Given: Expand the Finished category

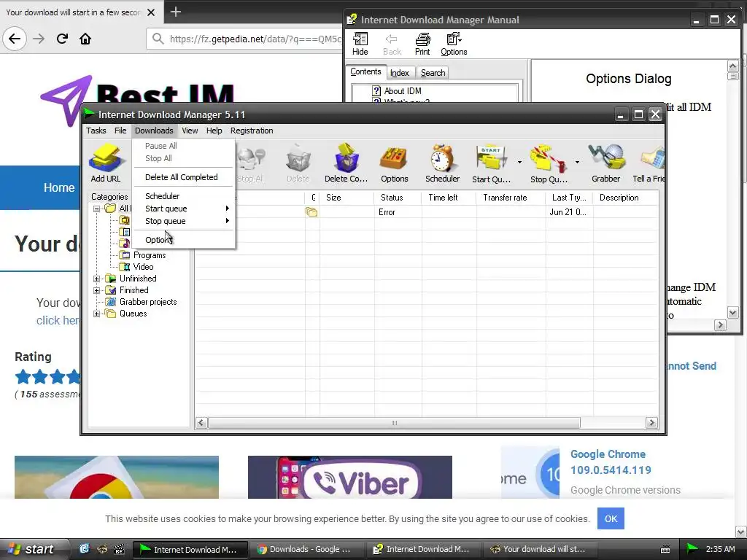Looking at the screenshot, I should [97, 290].
